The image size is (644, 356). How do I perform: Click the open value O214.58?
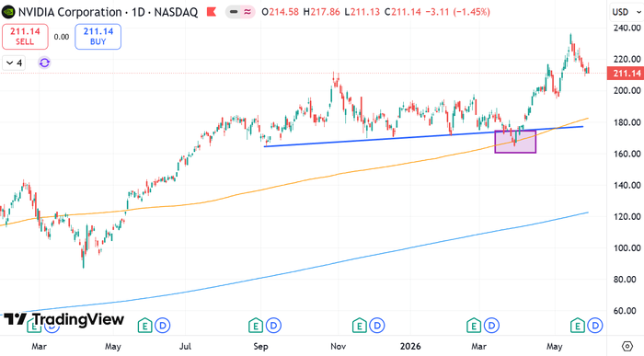point(281,12)
